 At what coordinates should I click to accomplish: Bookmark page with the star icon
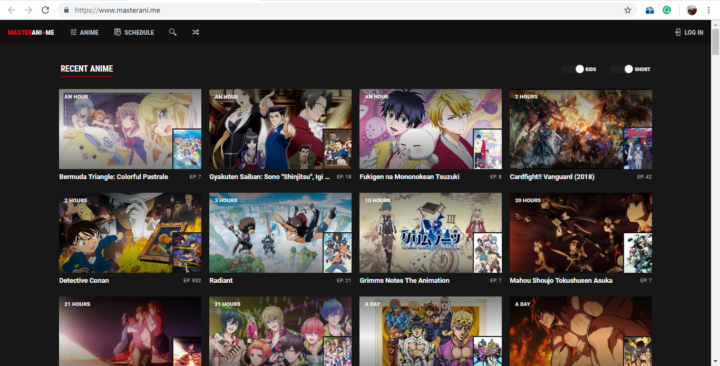click(628, 10)
